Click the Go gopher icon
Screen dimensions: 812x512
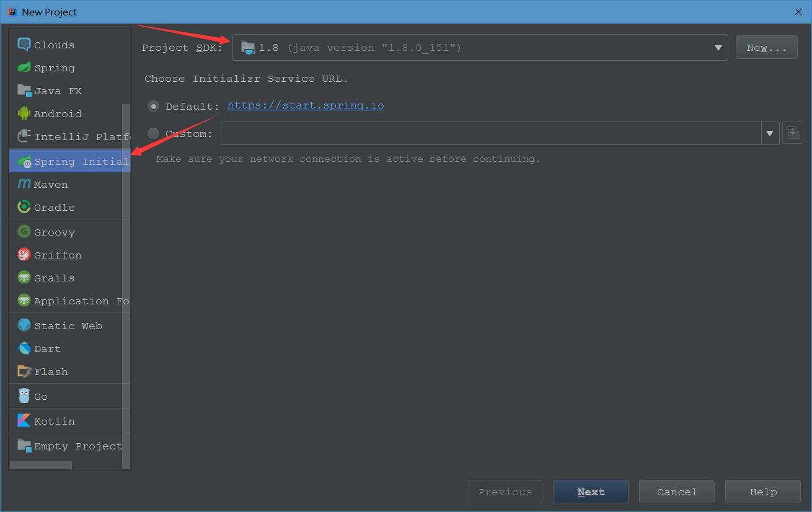[x=24, y=396]
